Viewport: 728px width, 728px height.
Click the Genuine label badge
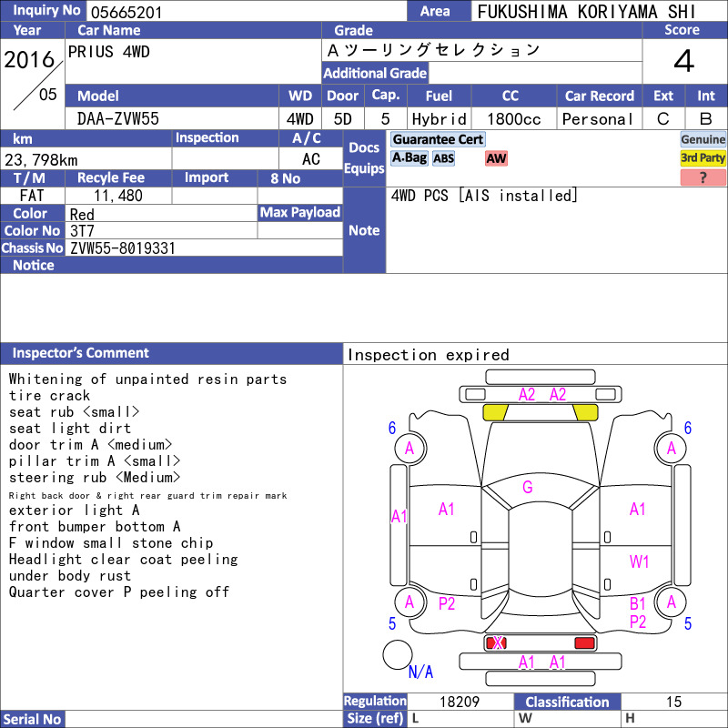tap(703, 139)
